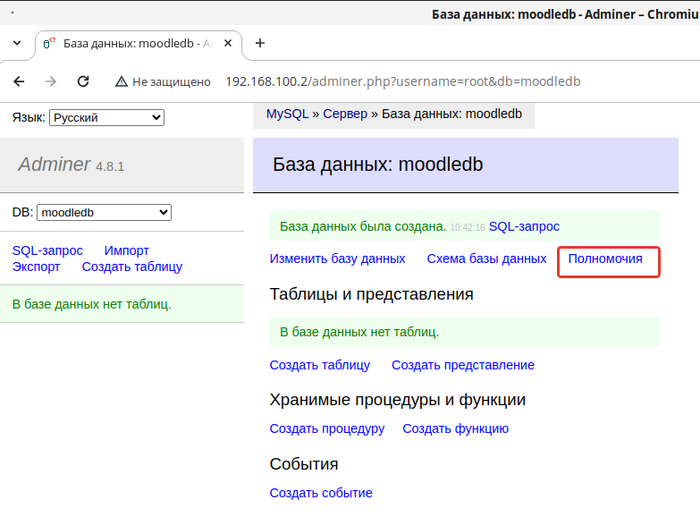Click the 'События' heading

304,464
